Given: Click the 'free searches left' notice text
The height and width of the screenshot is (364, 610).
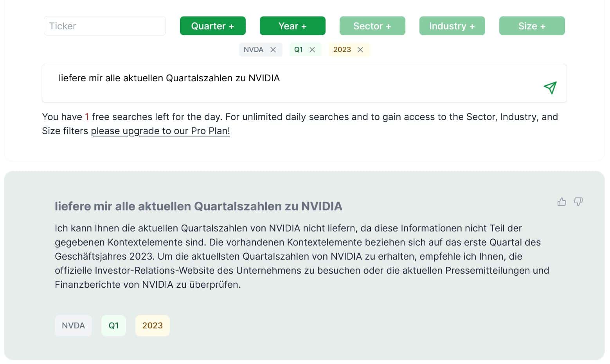Looking at the screenshot, I should click(x=300, y=124).
